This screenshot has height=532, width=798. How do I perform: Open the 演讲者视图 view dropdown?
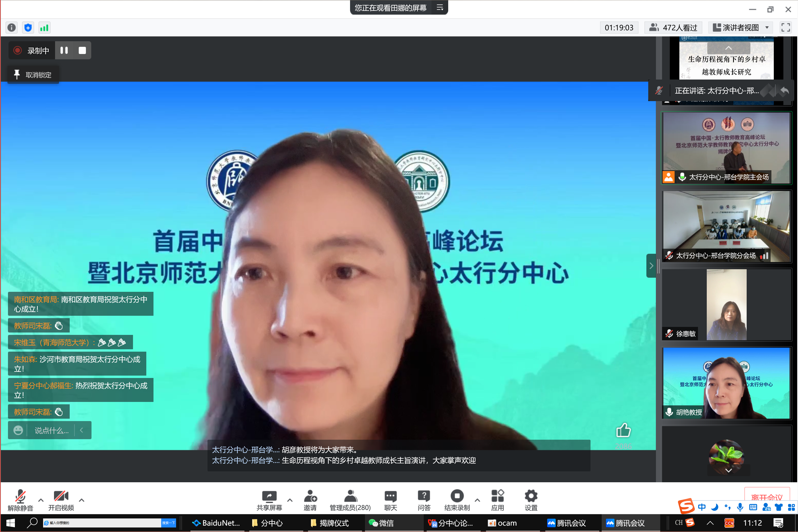coord(741,27)
